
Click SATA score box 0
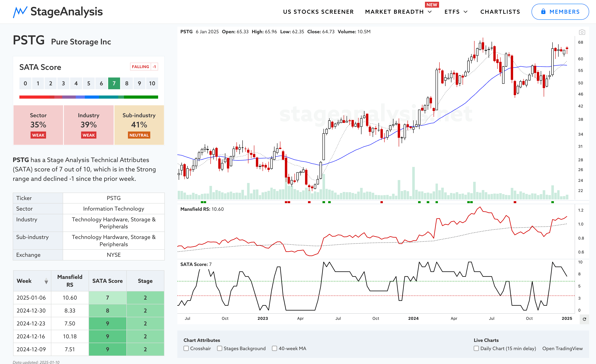pyautogui.click(x=25, y=83)
